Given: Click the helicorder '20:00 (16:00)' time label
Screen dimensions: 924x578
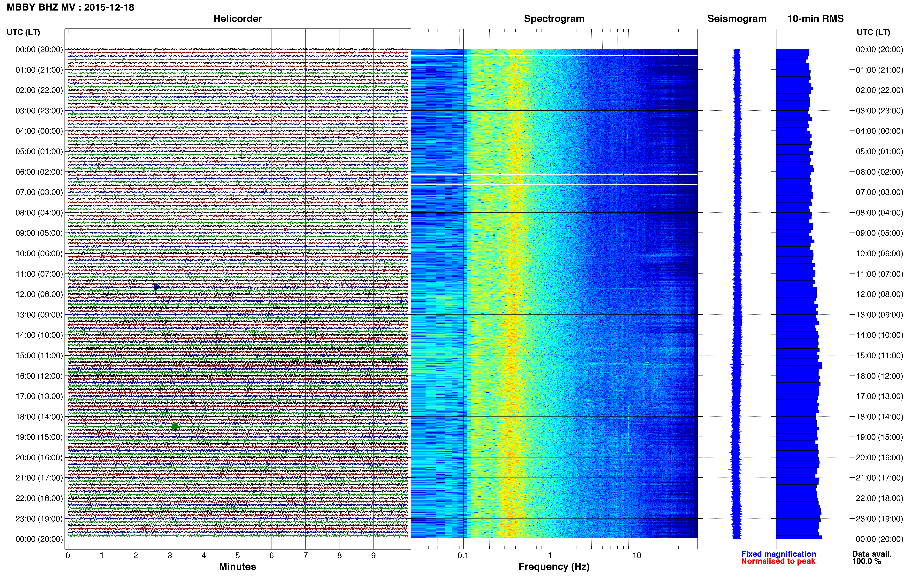Looking at the screenshot, I should point(39,458).
